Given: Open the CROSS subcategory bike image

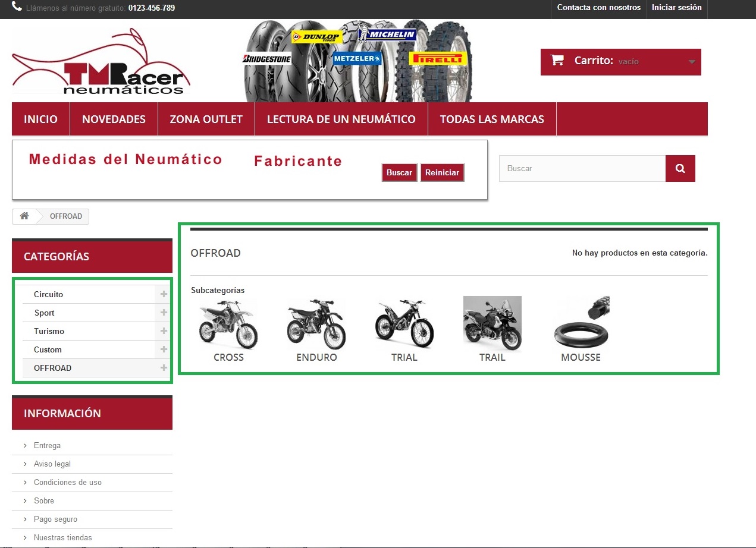Looking at the screenshot, I should point(229,324).
